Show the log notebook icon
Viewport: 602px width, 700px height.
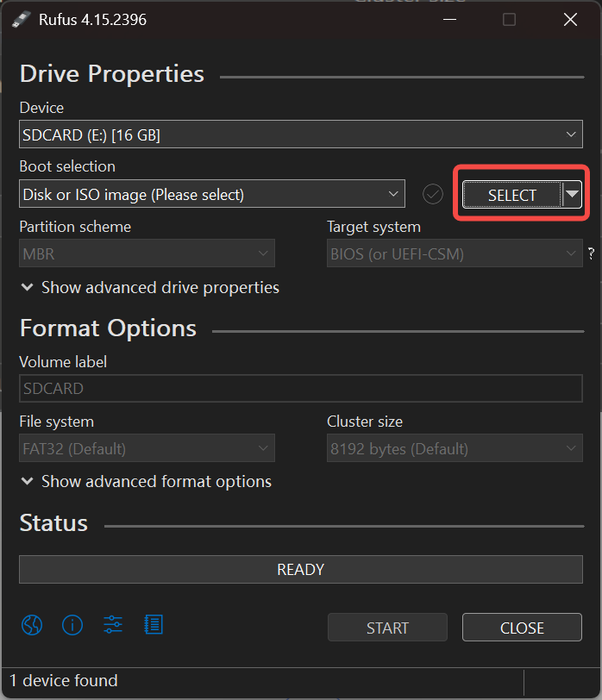[x=154, y=624]
